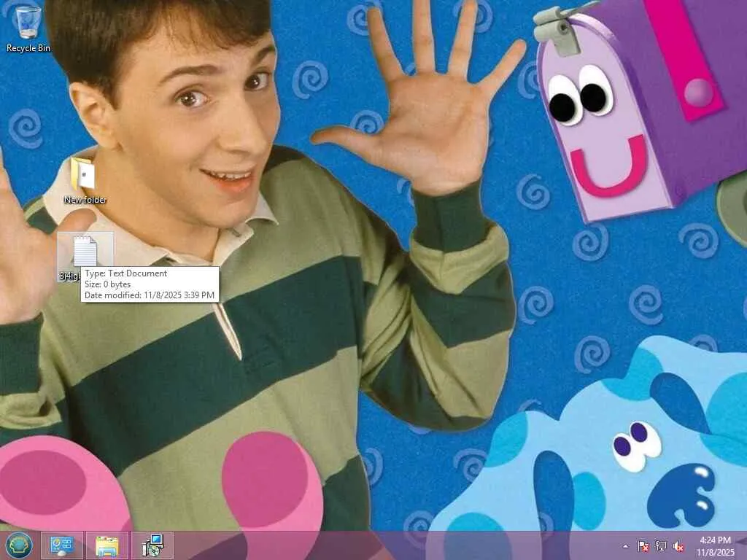Open Control Panel from the taskbar
This screenshot has height=560, width=747.
pyautogui.click(x=62, y=545)
